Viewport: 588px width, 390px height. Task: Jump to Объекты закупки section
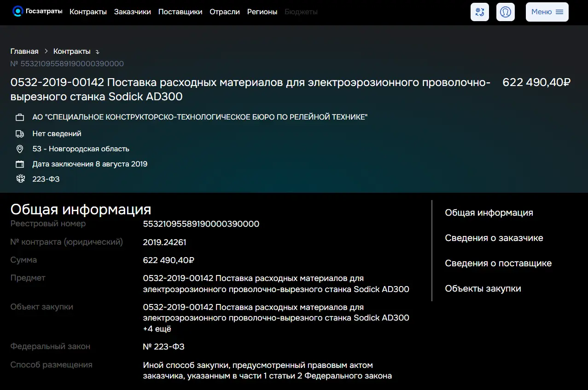coord(483,289)
